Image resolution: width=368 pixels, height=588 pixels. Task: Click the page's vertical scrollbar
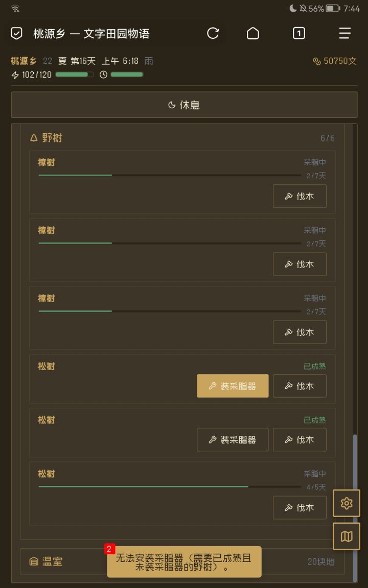[355, 505]
